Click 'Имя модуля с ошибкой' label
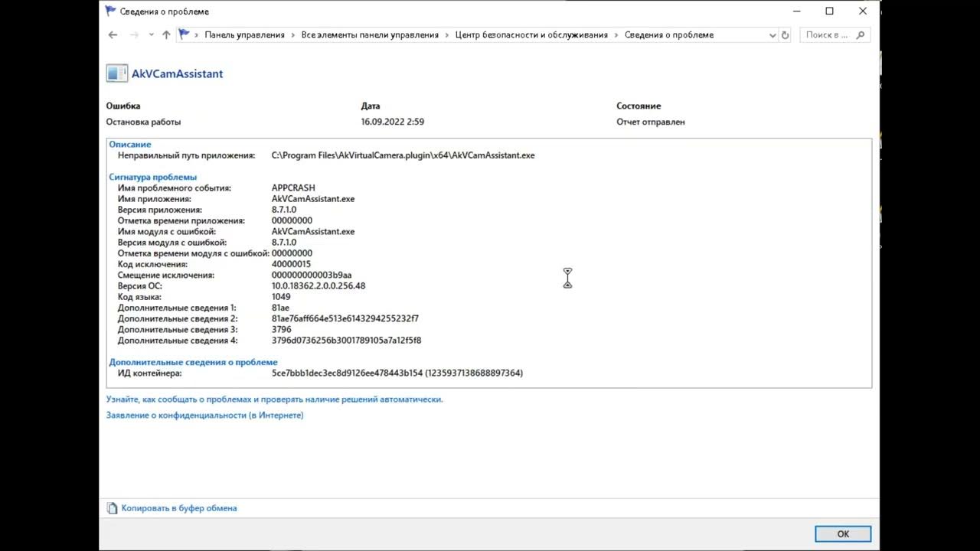The width and height of the screenshot is (980, 551). click(x=167, y=232)
